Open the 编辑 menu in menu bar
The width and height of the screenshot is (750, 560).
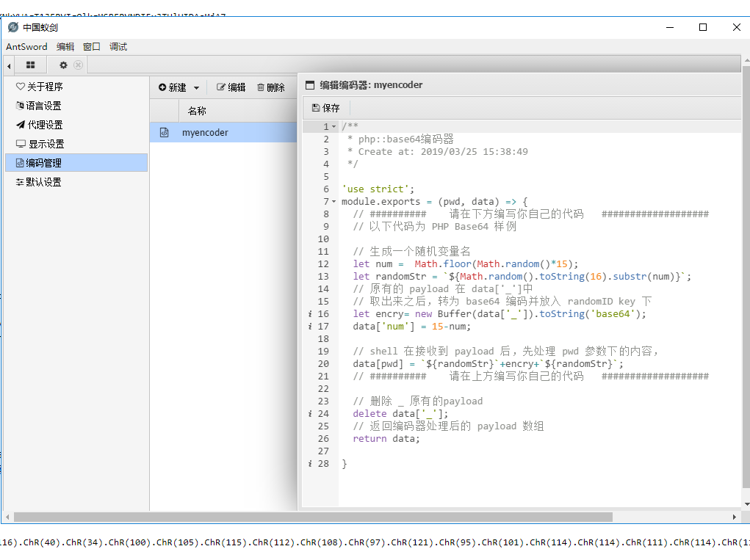[x=65, y=47]
